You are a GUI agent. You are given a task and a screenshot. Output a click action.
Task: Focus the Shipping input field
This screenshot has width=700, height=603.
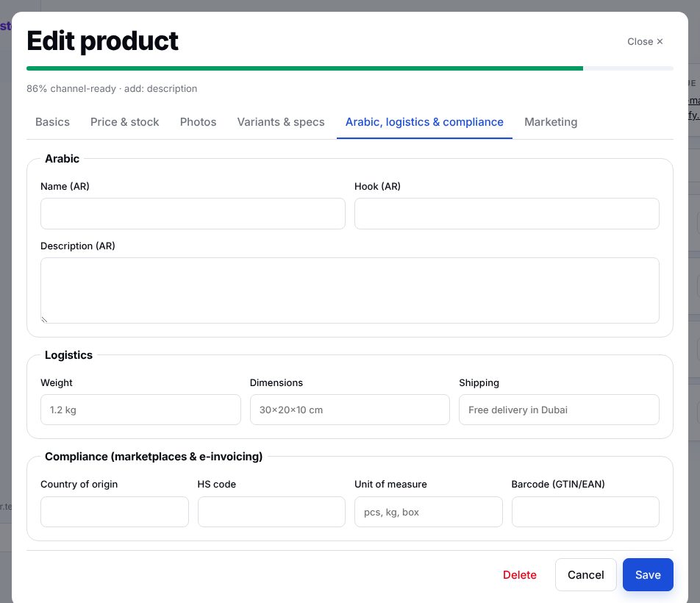point(559,410)
